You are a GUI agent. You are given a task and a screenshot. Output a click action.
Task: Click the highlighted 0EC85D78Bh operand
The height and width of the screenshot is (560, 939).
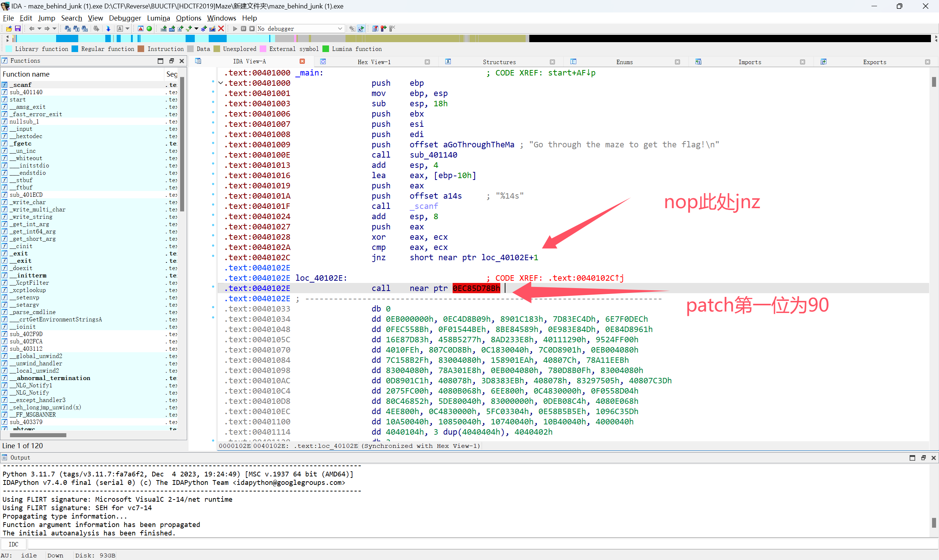coord(476,288)
